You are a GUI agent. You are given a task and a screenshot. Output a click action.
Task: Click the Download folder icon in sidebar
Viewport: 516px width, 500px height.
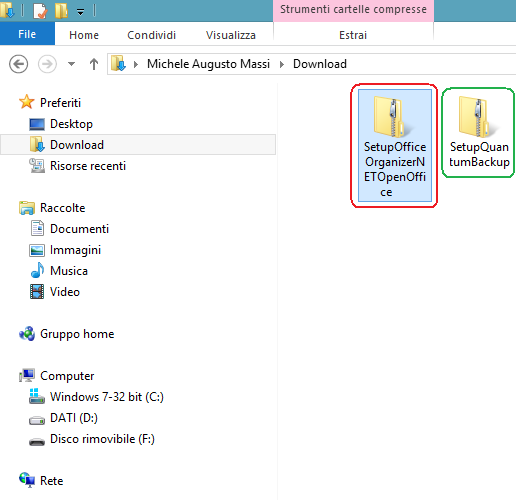[37, 144]
